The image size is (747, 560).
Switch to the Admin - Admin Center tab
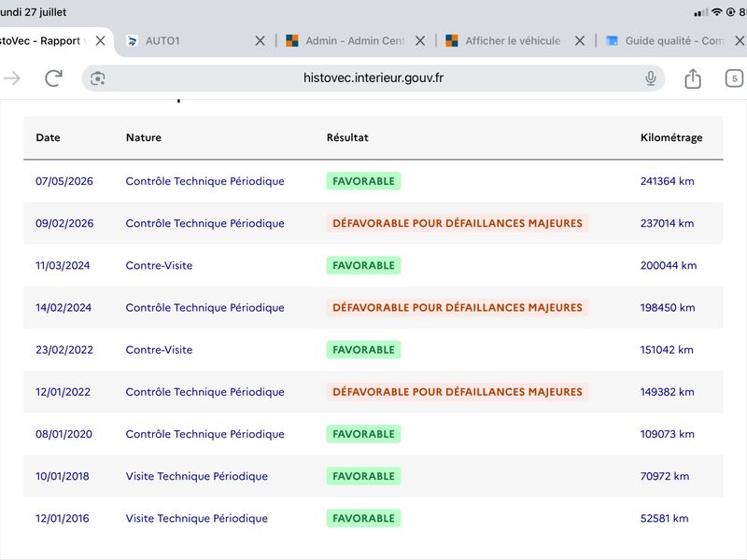(x=355, y=41)
